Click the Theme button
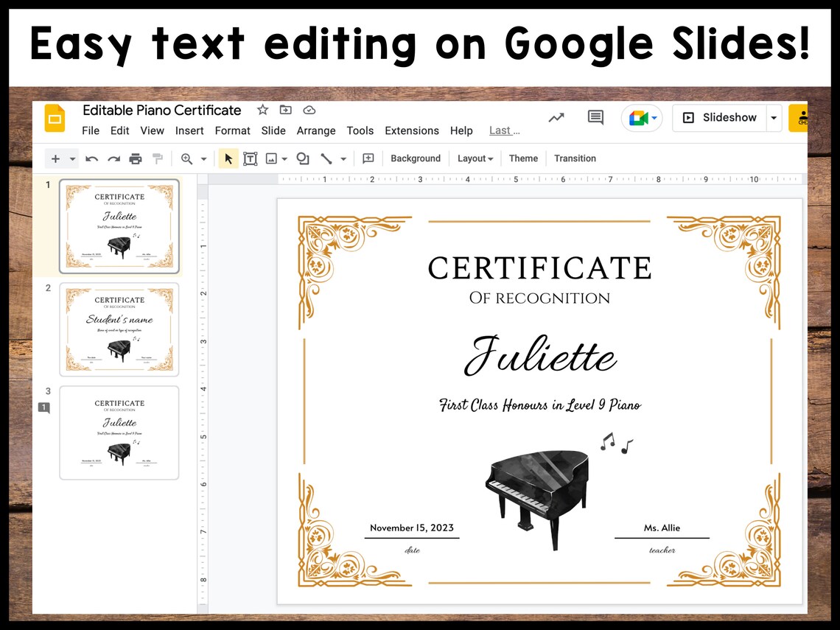Viewport: 840px width, 630px height. pos(523,158)
